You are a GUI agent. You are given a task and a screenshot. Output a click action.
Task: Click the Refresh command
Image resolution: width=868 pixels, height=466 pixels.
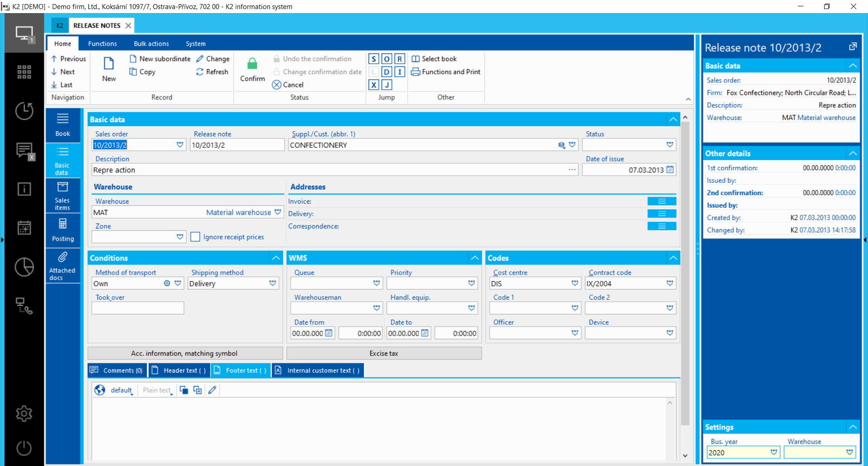pyautogui.click(x=212, y=72)
